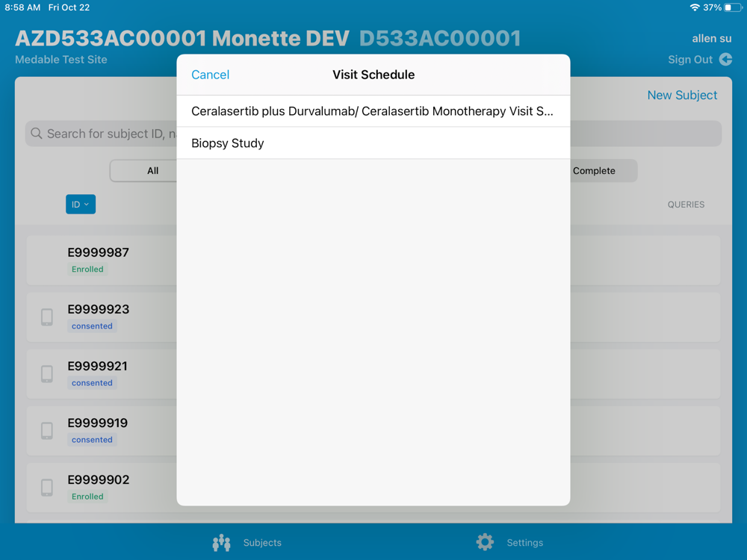
Task: Click the Medable Test Site label
Action: 61,60
